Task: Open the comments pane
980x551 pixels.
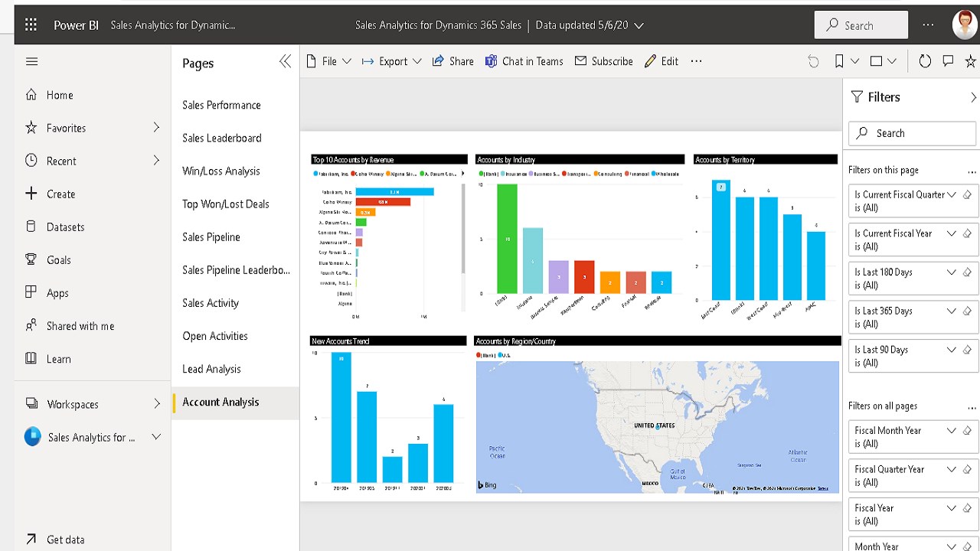Action: click(948, 61)
